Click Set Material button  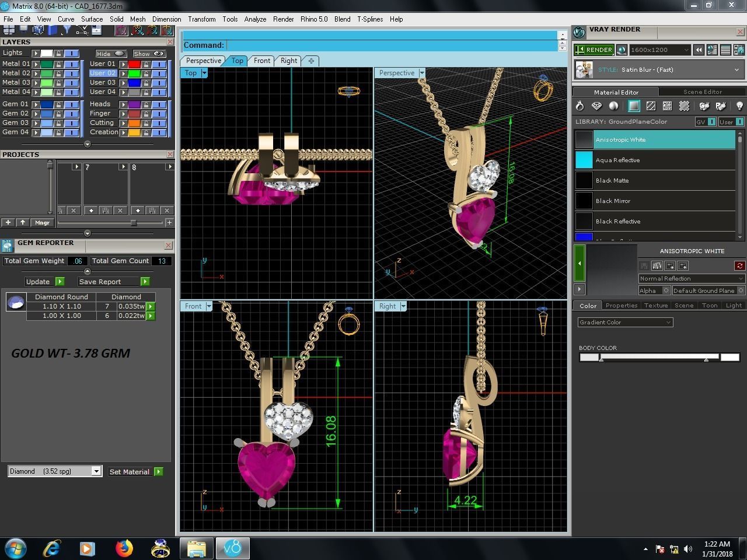tap(135, 471)
